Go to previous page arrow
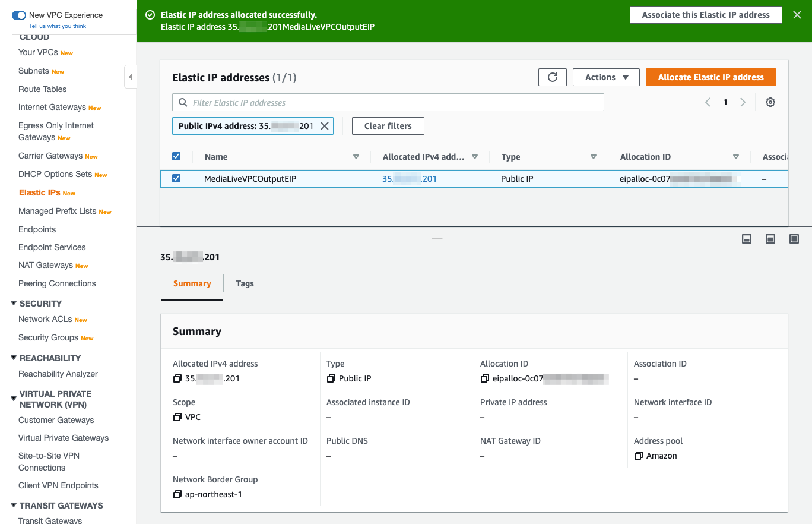The height and width of the screenshot is (524, 812). click(x=708, y=102)
